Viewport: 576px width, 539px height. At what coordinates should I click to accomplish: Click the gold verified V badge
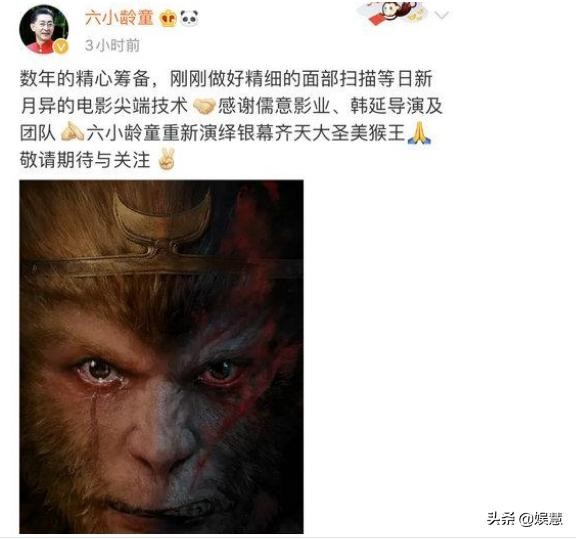click(61, 47)
